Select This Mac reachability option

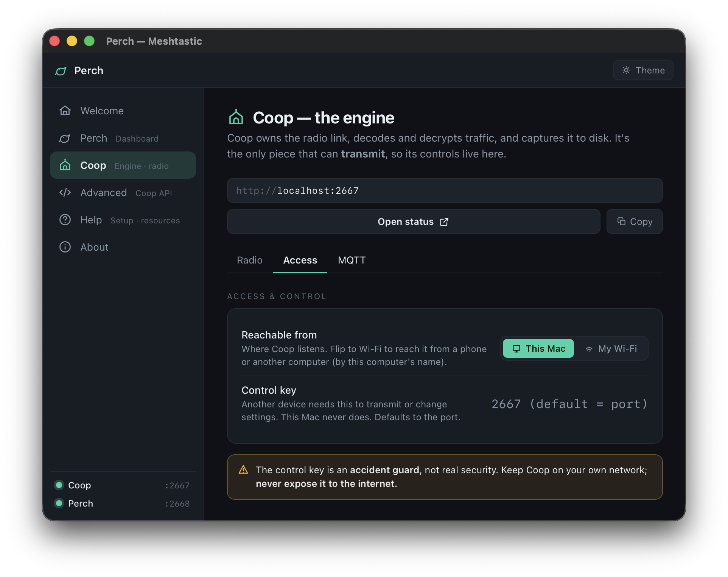(538, 348)
